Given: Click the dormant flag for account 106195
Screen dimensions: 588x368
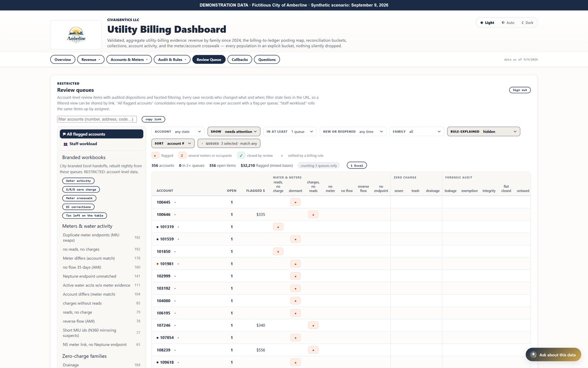Looking at the screenshot, I should [295, 313].
